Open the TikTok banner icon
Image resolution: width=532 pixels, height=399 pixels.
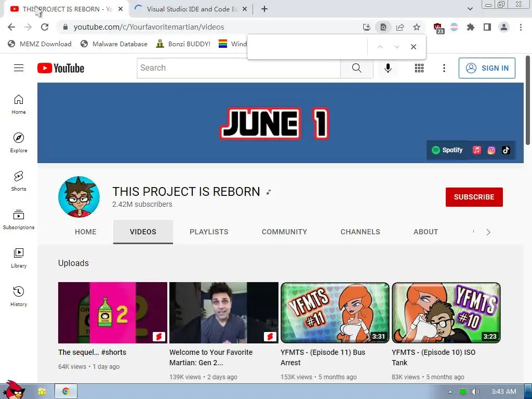tap(506, 150)
